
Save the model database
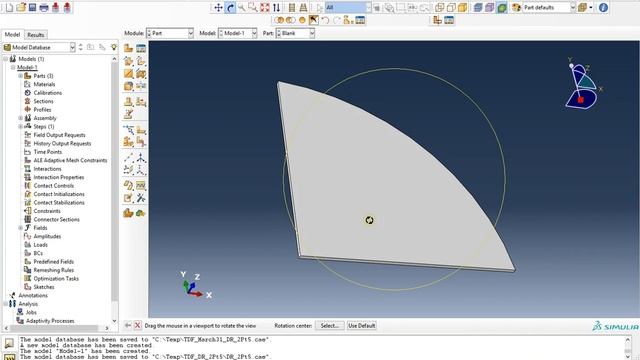pos(32,7)
